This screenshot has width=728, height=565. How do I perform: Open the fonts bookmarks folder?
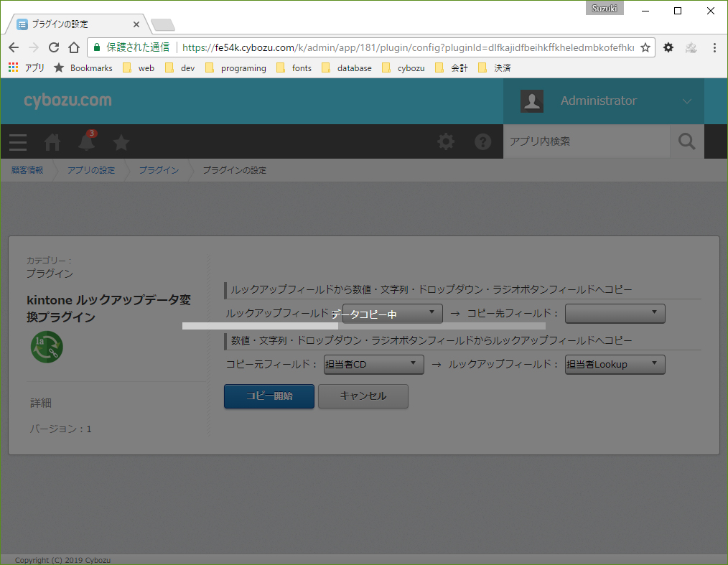tap(294, 67)
